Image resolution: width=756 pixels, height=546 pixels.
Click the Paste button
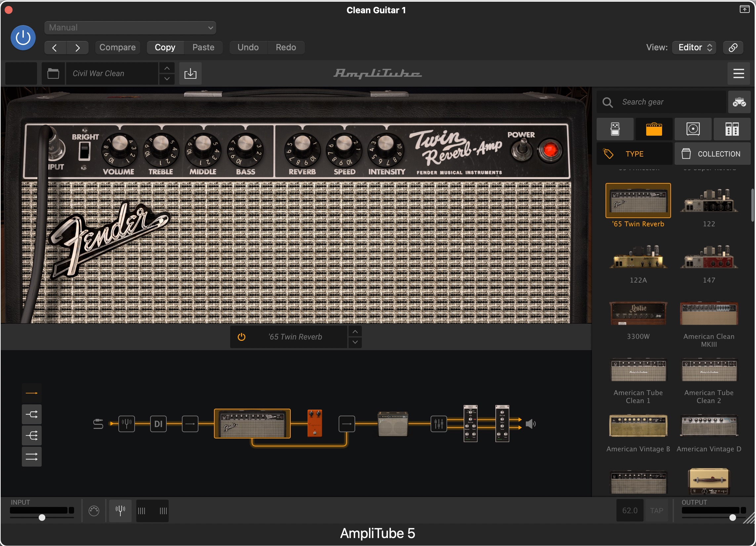click(203, 48)
